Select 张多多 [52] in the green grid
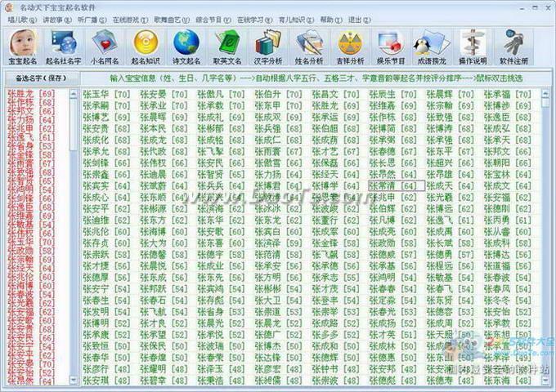556x392 pixels. click(335, 335)
